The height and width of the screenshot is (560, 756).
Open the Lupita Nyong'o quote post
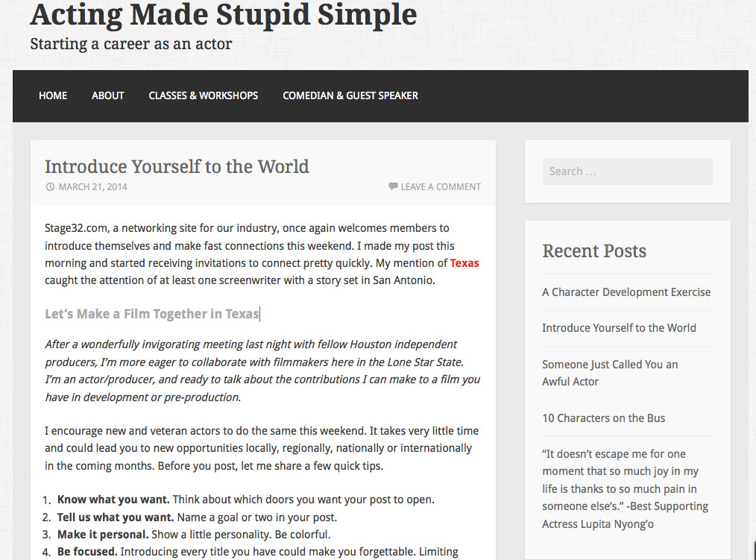626,488
